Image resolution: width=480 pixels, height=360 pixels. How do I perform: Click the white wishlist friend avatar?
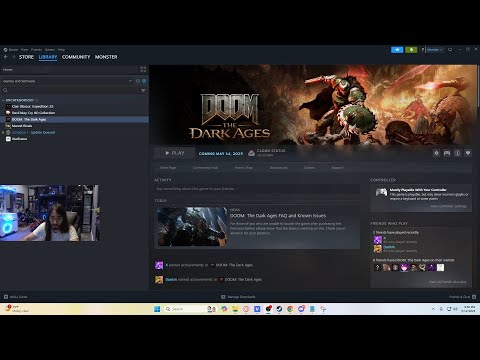click(440, 267)
